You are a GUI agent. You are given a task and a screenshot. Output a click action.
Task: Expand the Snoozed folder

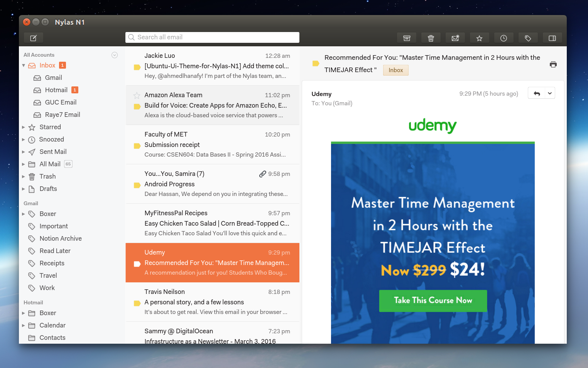[24, 140]
